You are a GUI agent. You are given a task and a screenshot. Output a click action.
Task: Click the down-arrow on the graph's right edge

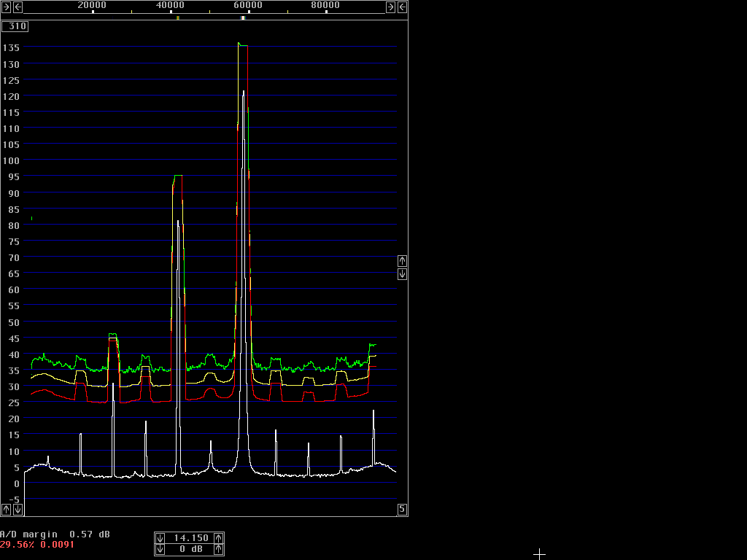point(402,274)
